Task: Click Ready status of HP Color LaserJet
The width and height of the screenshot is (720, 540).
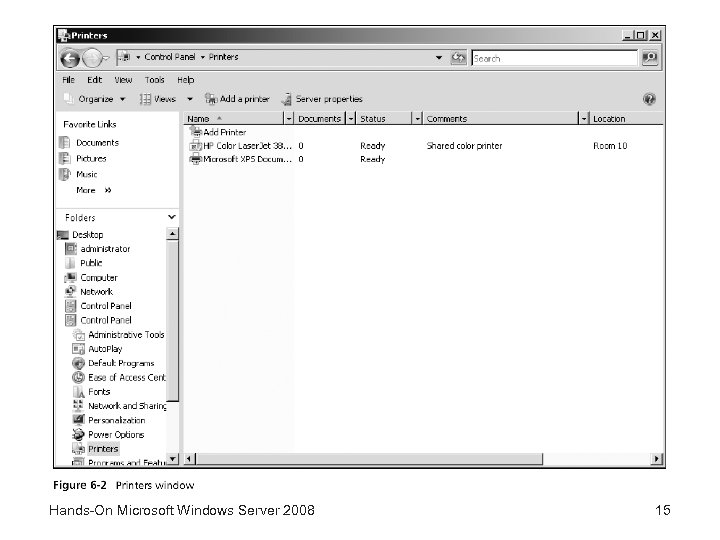Action: [372, 146]
